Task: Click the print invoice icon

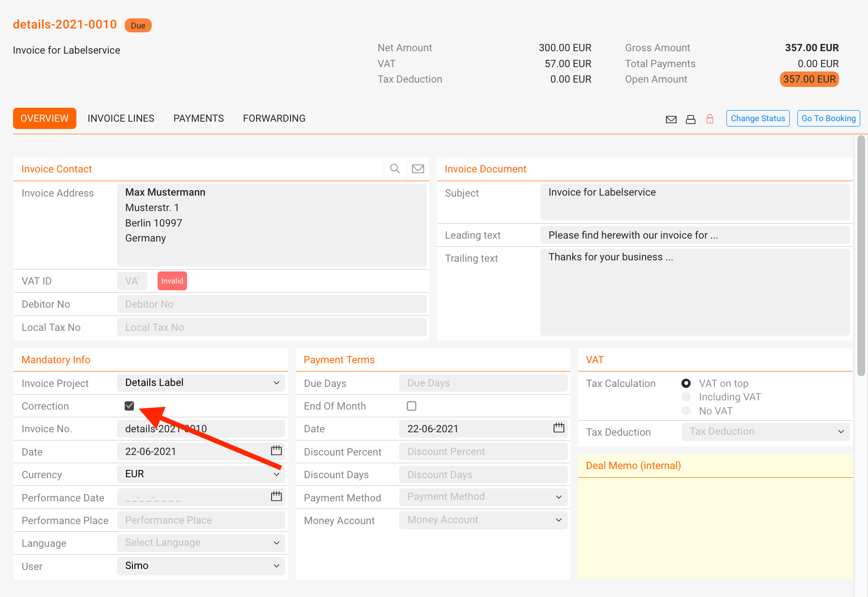Action: tap(691, 119)
